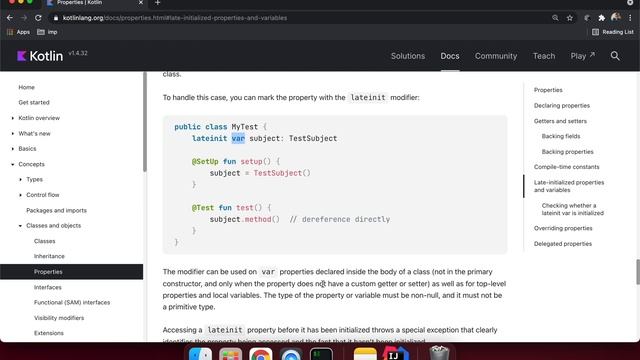
Task: Open Get started in sidebar
Action: pos(34,102)
